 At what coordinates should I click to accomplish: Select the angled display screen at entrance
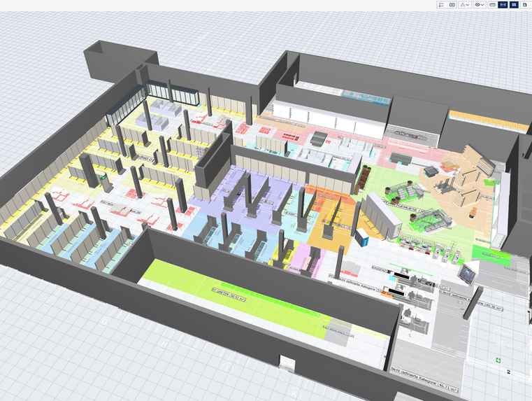tap(467, 274)
